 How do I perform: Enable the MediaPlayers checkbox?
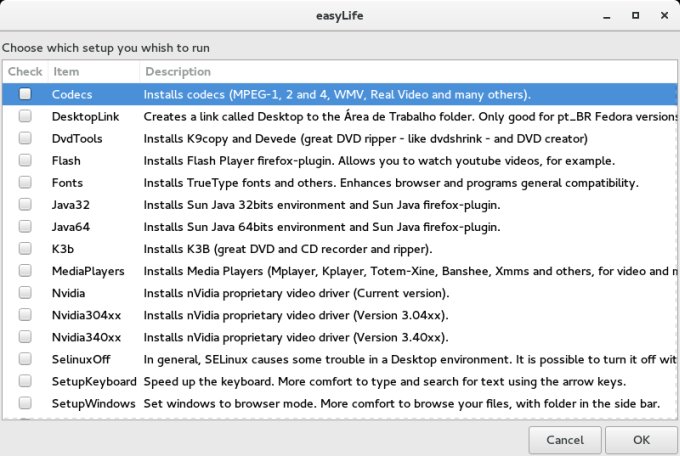[25, 270]
